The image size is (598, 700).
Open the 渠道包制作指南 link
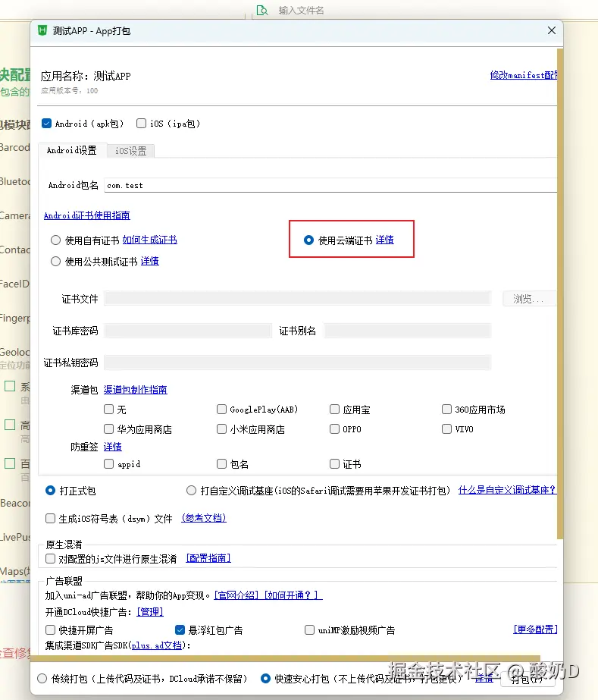point(135,390)
